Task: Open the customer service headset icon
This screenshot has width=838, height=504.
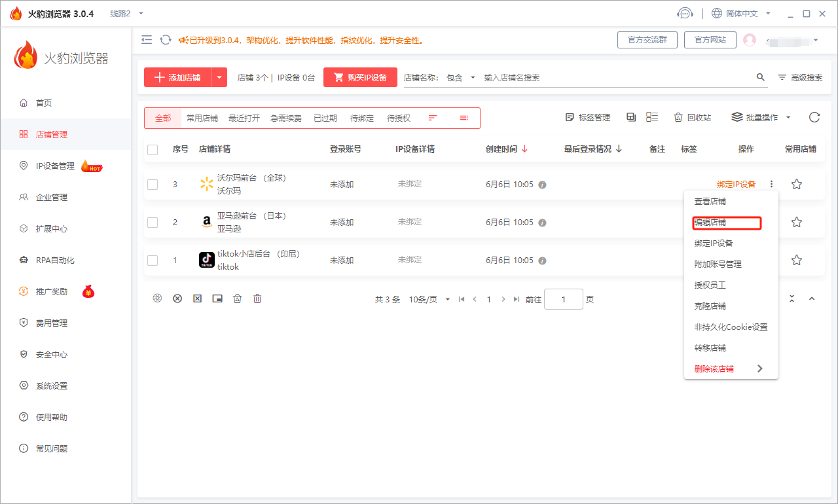Action: (x=685, y=14)
